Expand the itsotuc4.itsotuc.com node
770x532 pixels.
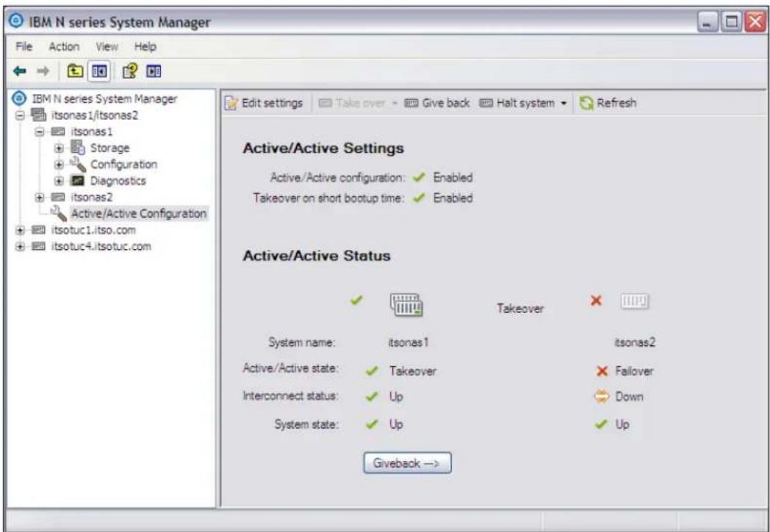20,246
